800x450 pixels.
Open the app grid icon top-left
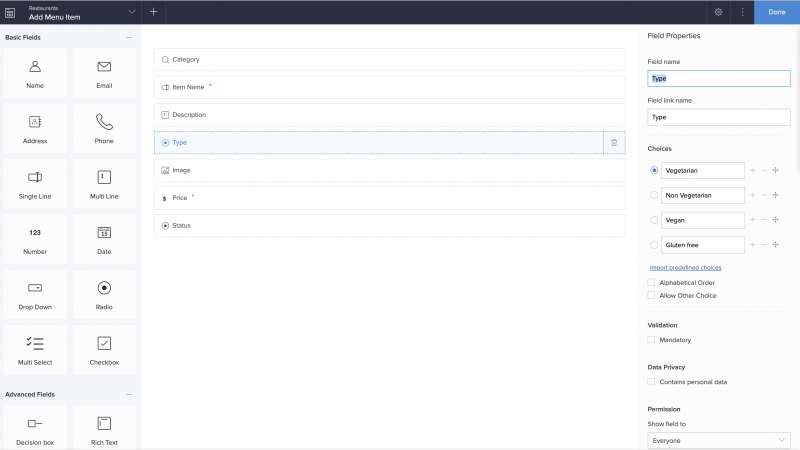point(10,12)
